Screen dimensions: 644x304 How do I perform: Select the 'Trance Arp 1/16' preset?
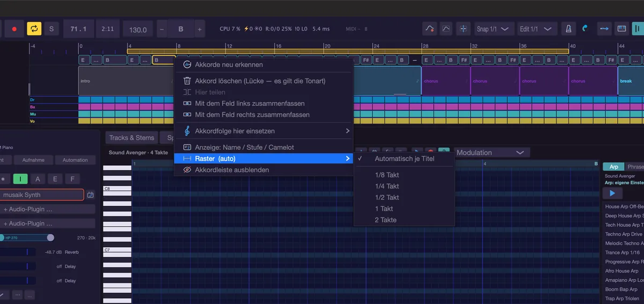(624, 252)
